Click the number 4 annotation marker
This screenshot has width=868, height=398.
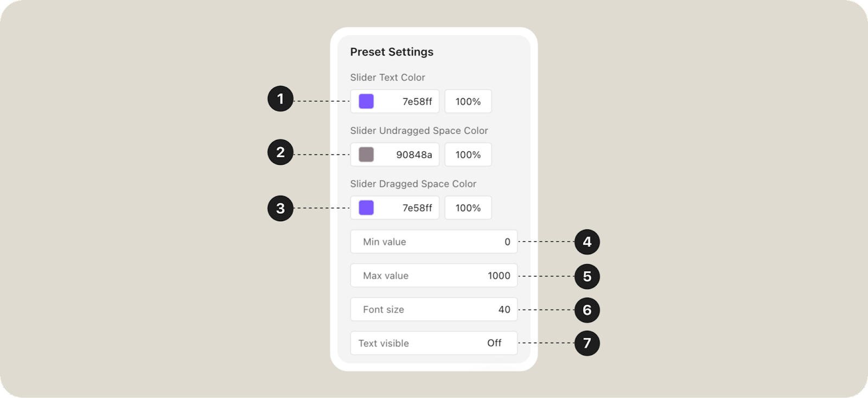point(587,241)
